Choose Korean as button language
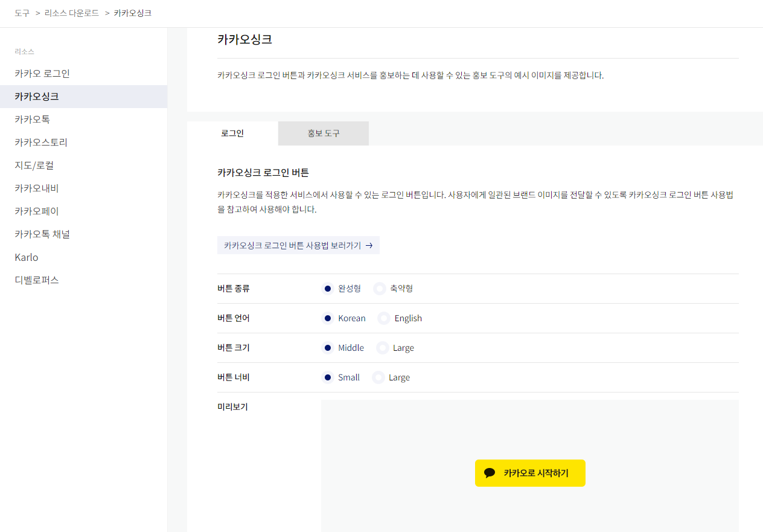The image size is (763, 532). (328, 318)
